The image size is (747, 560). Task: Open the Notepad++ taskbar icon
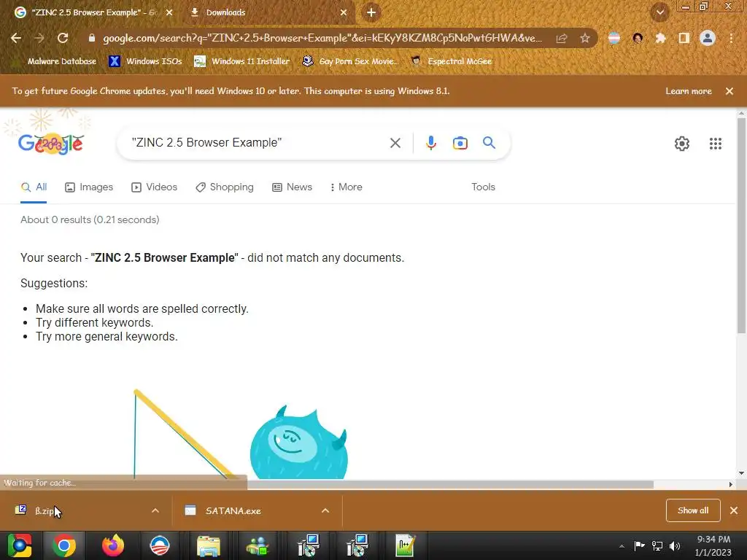(405, 545)
